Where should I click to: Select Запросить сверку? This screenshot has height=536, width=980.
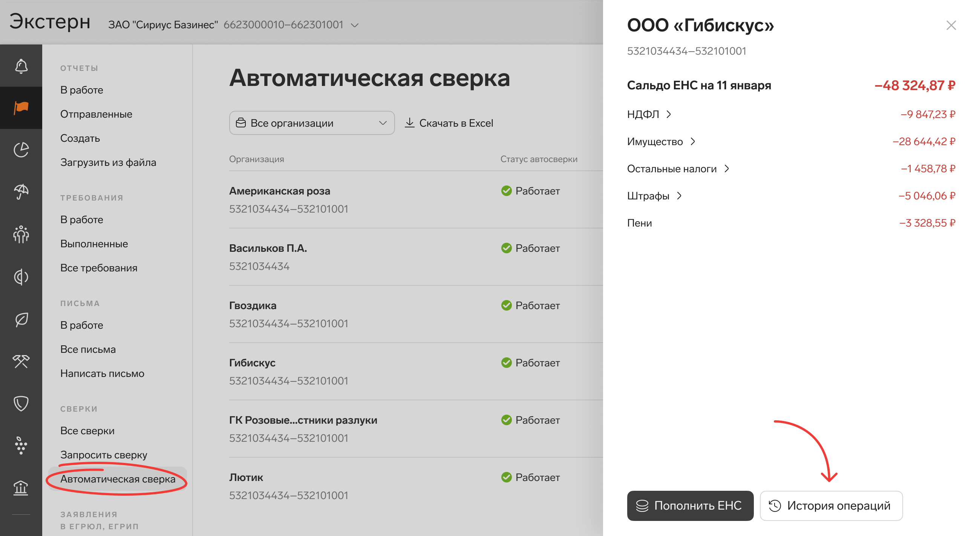(x=104, y=455)
